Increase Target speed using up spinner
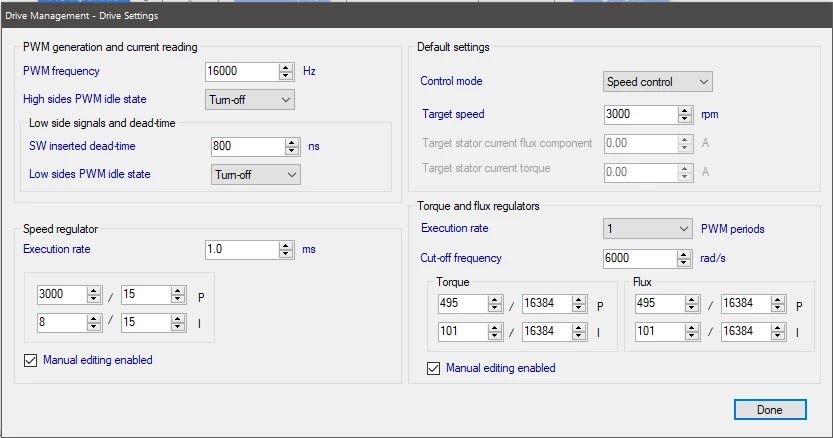 685,110
